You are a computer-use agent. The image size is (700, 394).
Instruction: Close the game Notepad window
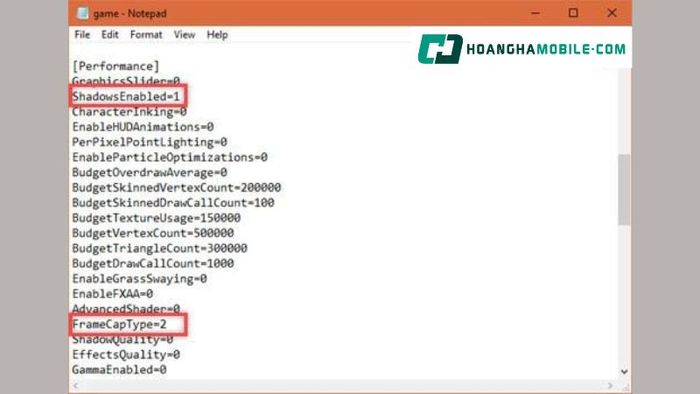tap(612, 13)
